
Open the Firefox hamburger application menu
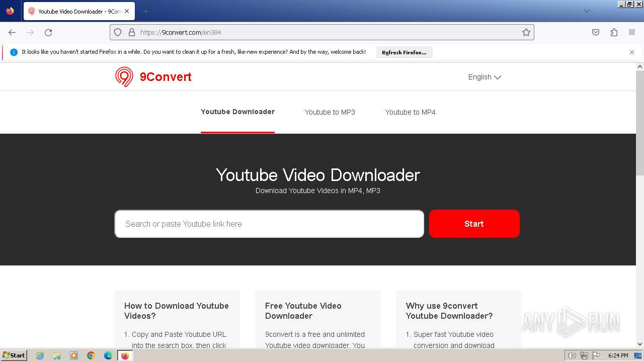click(x=632, y=32)
